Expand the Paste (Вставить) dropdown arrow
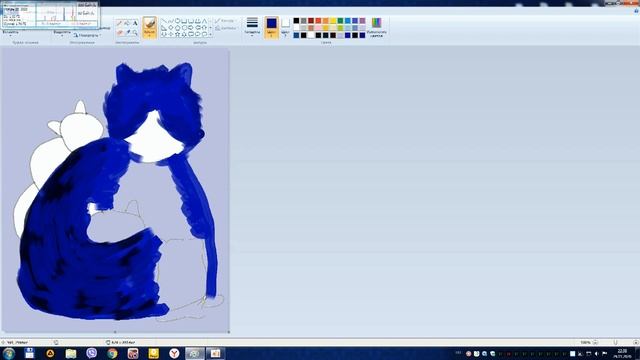This screenshot has width=640, height=360. [10, 36]
